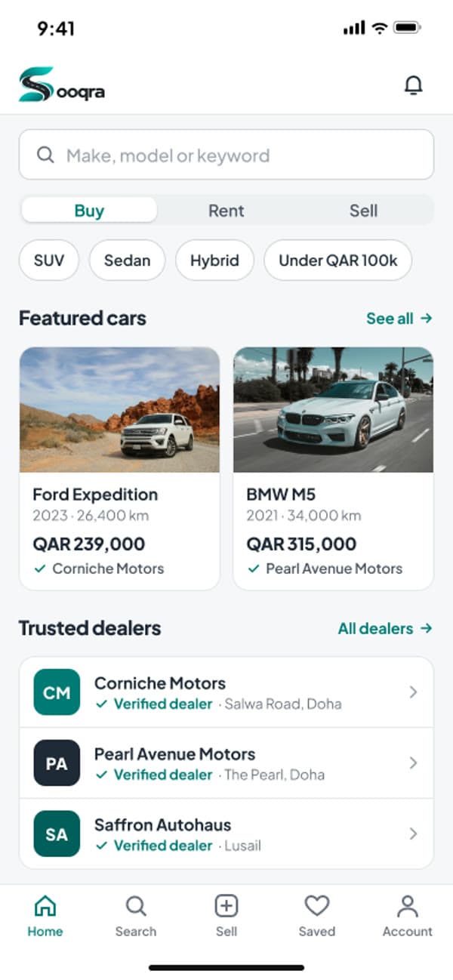
Task: Go to Home icon in bottom bar
Action: [x=45, y=905]
